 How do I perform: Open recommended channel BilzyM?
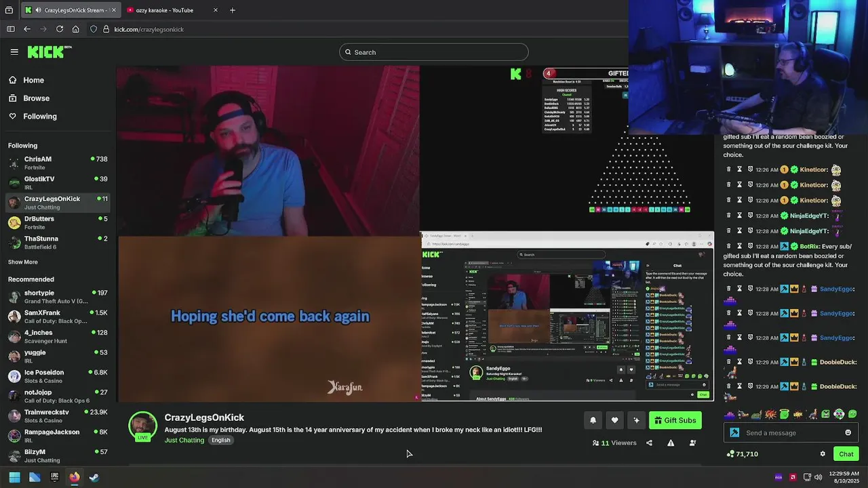click(58, 455)
